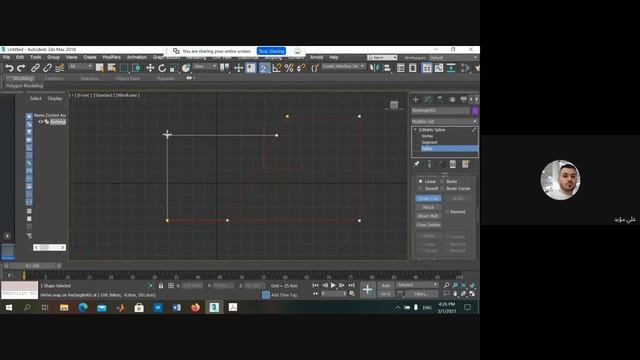
Task: Click the Pin Stack icon
Action: pyautogui.click(x=416, y=164)
